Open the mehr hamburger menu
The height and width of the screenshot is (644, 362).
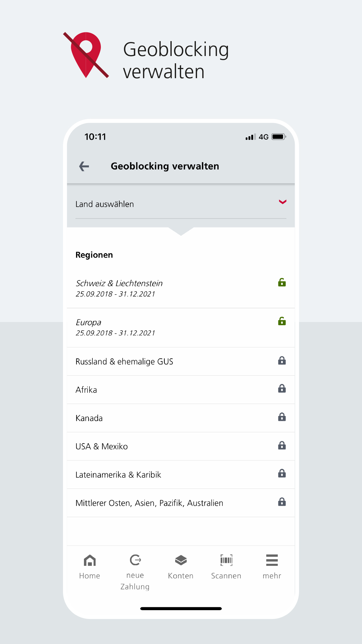(x=272, y=560)
